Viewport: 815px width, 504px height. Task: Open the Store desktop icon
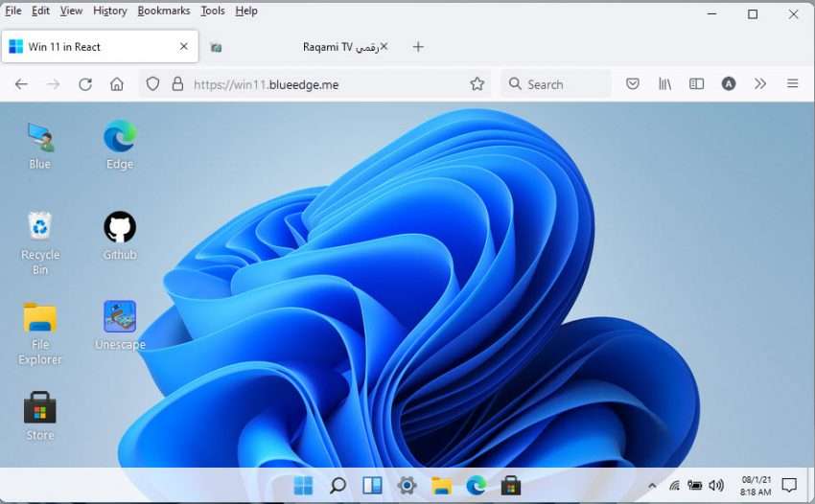40,416
